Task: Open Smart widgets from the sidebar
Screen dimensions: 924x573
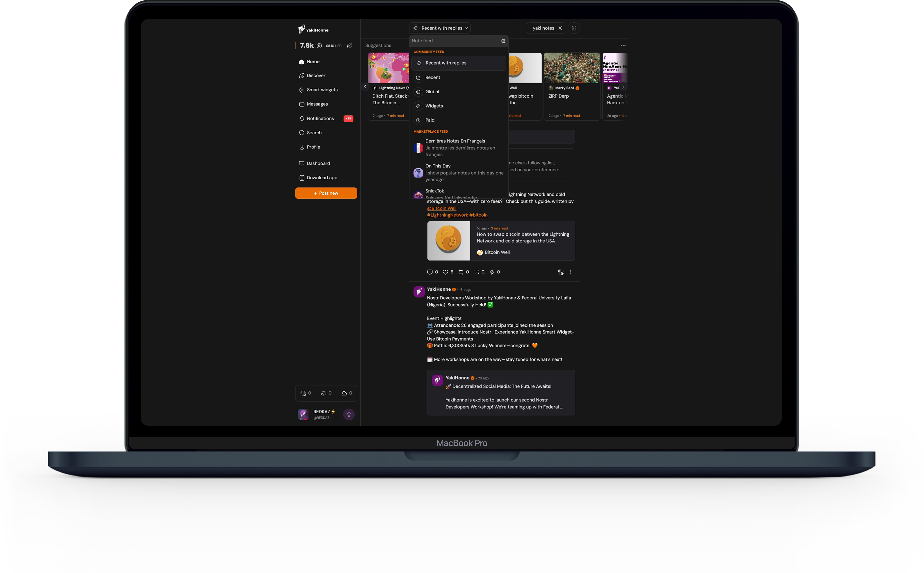Action: click(326, 90)
